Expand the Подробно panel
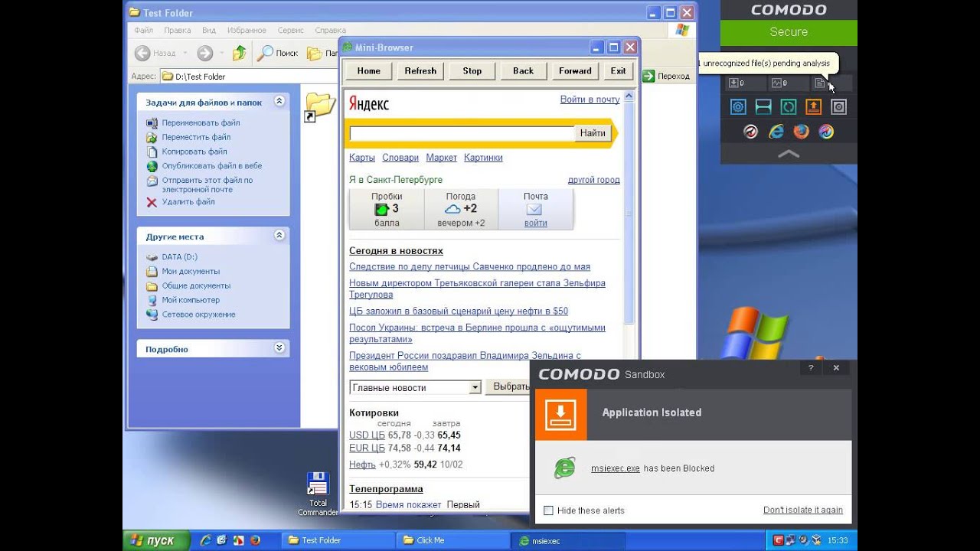Image resolution: width=980 pixels, height=551 pixels. click(x=279, y=348)
